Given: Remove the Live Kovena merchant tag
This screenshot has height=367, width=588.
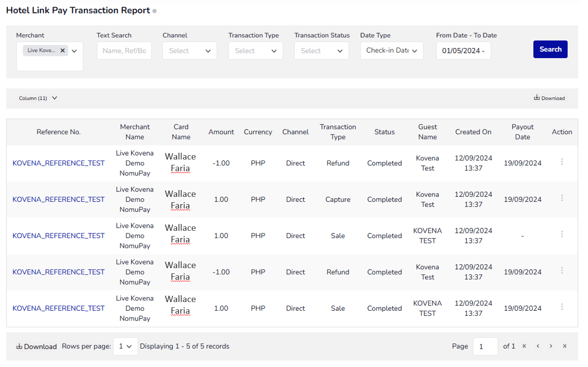Looking at the screenshot, I should (x=62, y=50).
